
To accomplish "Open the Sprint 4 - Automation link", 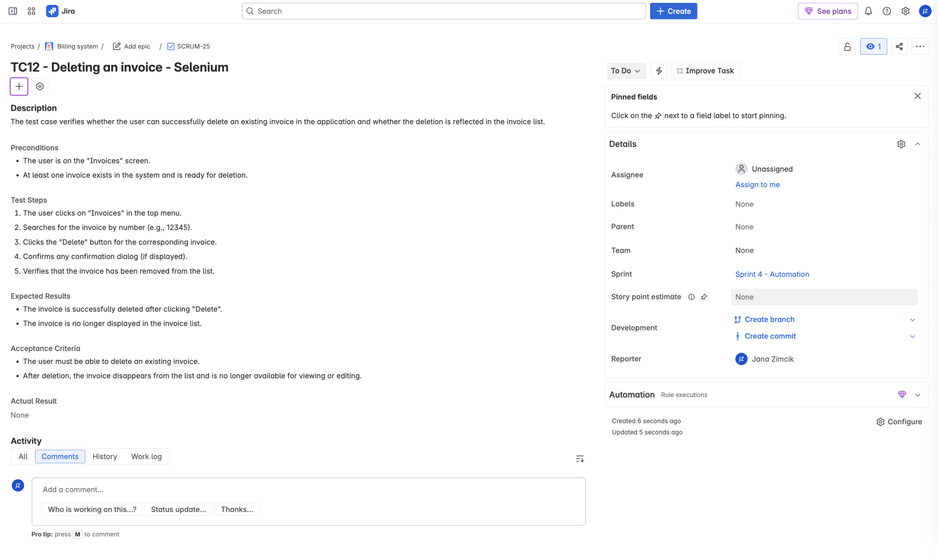I will (x=772, y=274).
